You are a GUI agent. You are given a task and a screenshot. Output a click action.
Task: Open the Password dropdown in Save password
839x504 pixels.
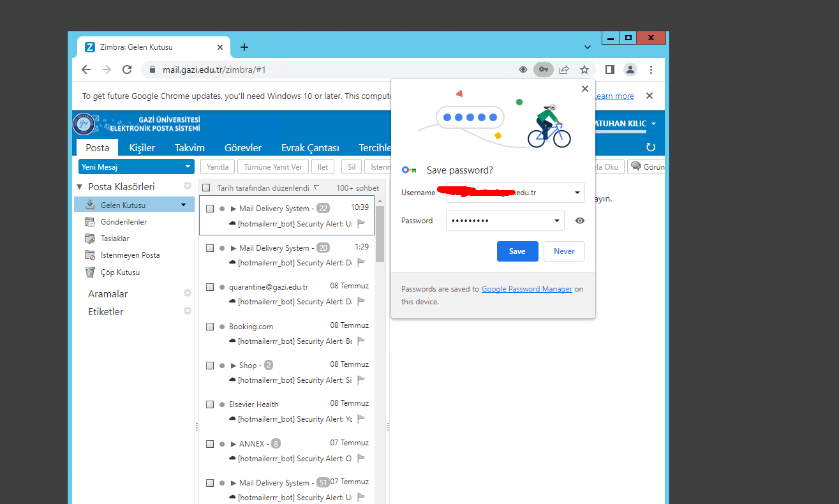[x=558, y=221]
